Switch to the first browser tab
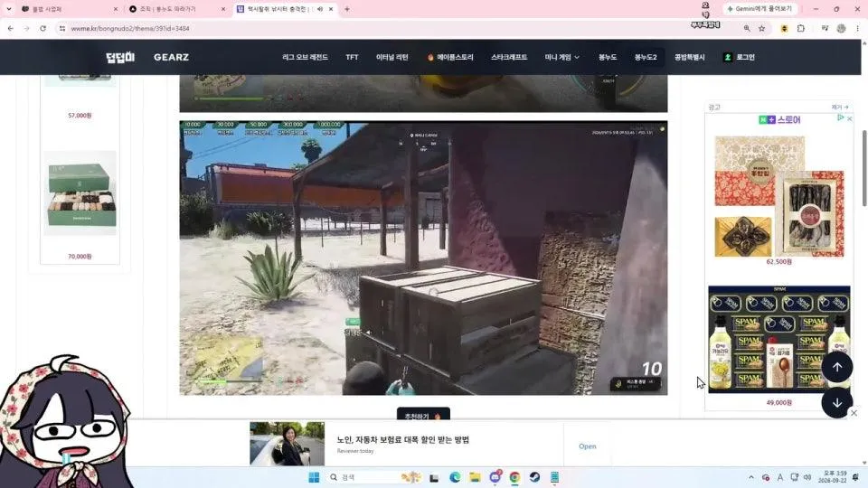868x488 pixels. [x=68, y=9]
